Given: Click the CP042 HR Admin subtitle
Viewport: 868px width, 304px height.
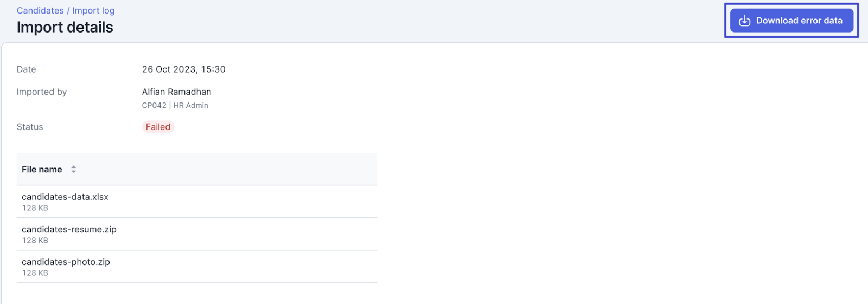Looking at the screenshot, I should [x=175, y=105].
